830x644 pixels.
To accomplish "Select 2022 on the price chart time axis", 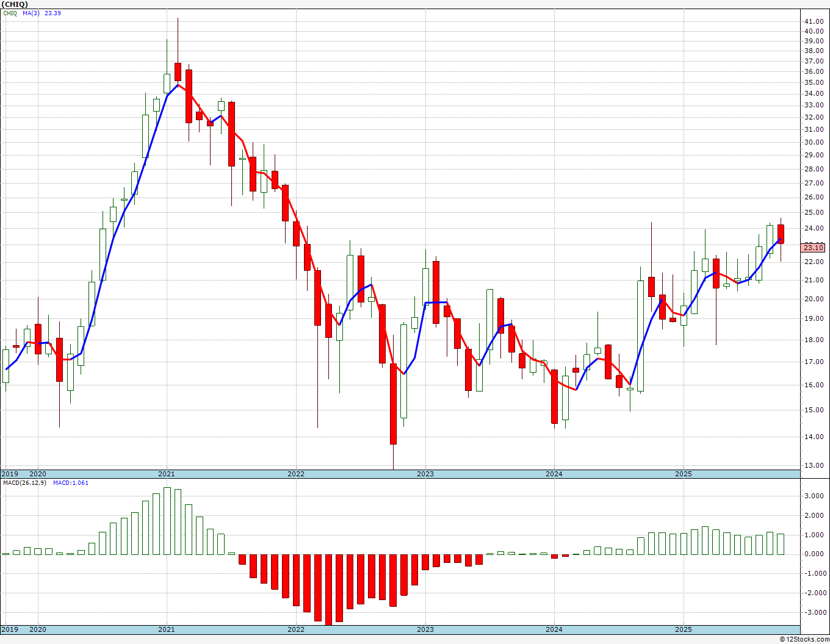I will point(296,473).
